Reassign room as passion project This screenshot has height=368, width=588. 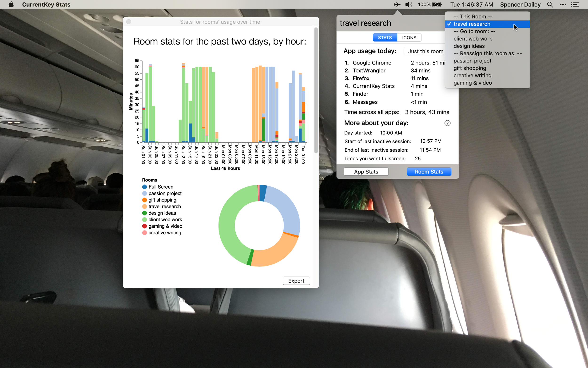(x=487, y=61)
